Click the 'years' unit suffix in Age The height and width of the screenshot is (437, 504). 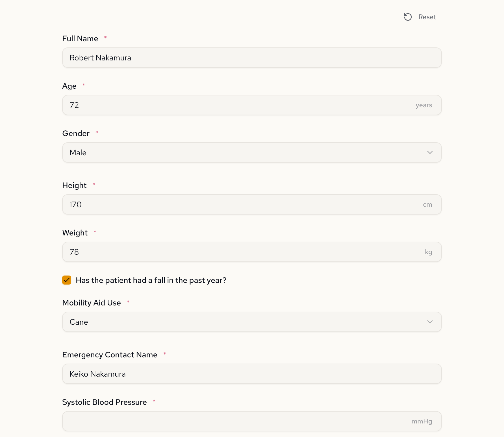pyautogui.click(x=423, y=105)
